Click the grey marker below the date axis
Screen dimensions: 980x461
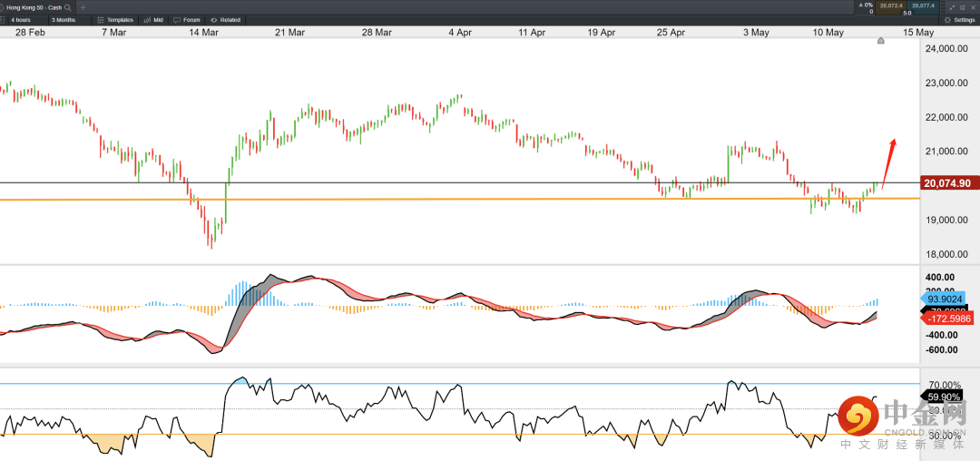pyautogui.click(x=880, y=41)
